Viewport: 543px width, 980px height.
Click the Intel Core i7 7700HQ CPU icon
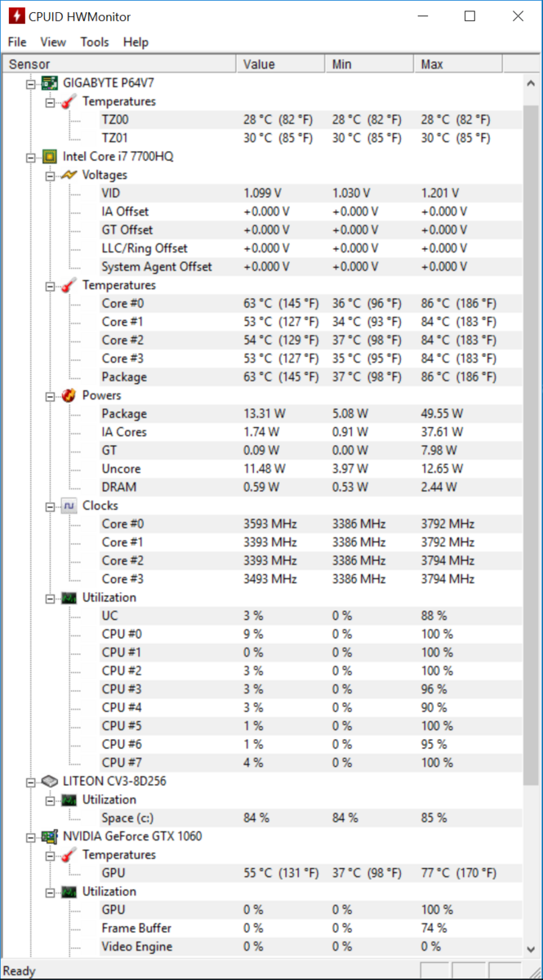click(x=51, y=156)
